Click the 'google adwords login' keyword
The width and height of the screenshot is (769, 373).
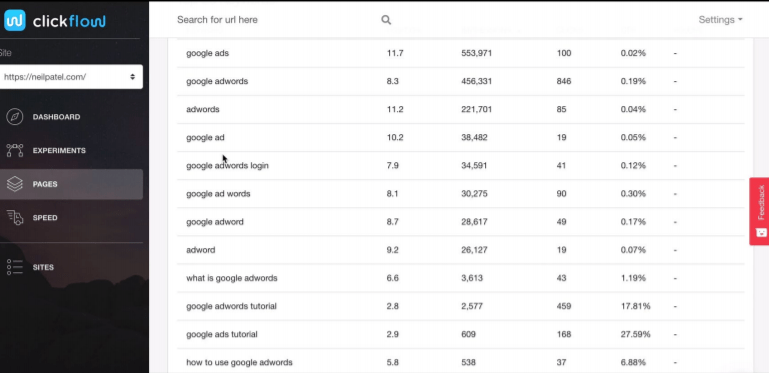(x=227, y=166)
